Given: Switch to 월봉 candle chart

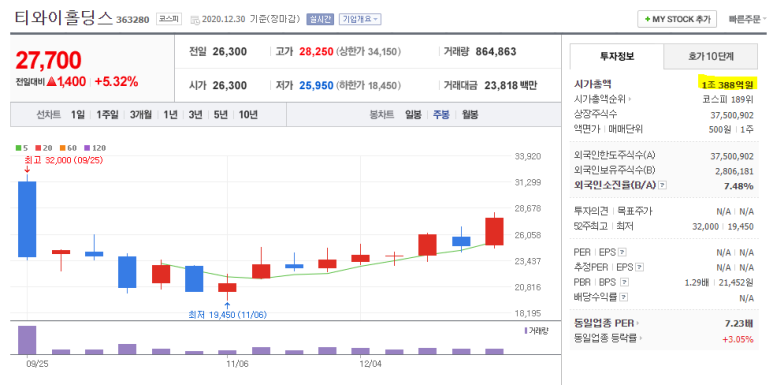Looking at the screenshot, I should coord(470,115).
